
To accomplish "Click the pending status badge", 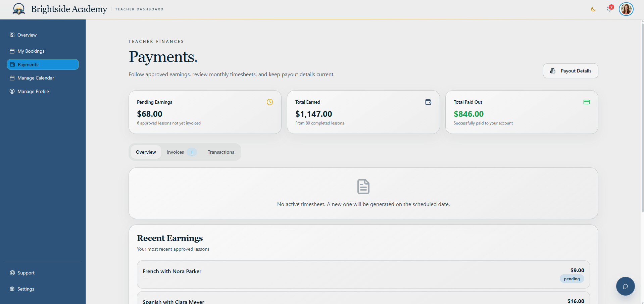I will pyautogui.click(x=572, y=279).
